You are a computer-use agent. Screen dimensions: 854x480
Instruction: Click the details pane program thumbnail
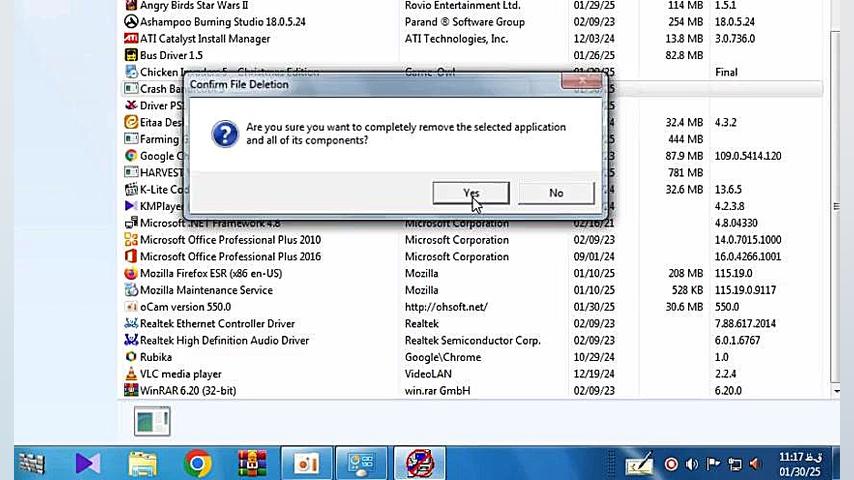pyautogui.click(x=152, y=421)
